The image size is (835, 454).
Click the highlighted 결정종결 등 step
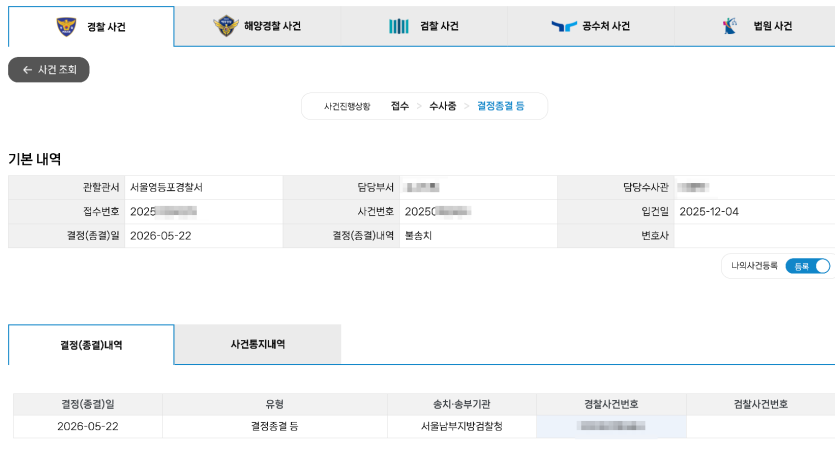click(501, 106)
